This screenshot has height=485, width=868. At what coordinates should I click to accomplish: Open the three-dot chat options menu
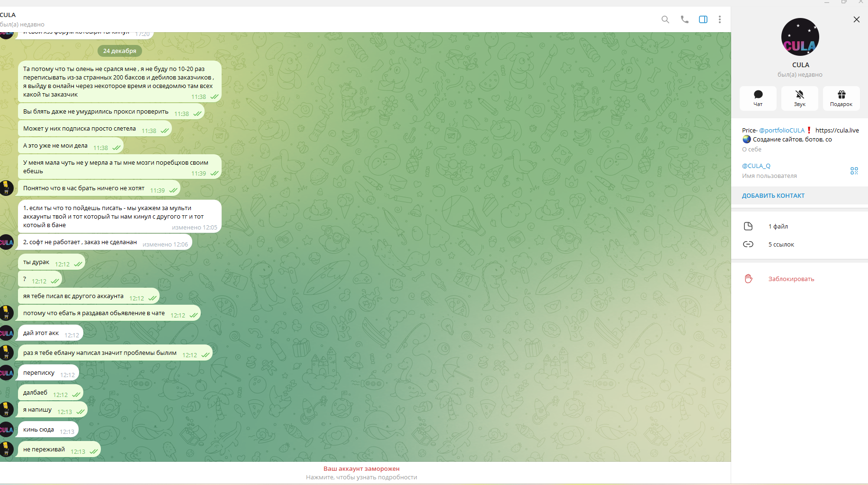pos(720,19)
